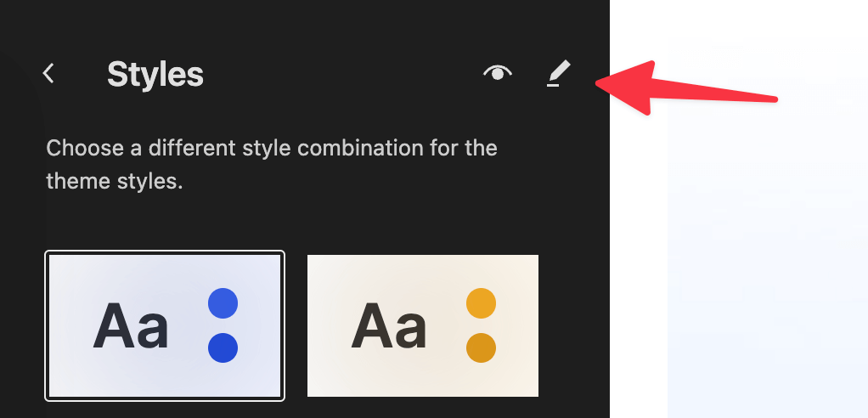The image size is (868, 418).
Task: Click the word "Choose" in the description
Action: coord(82,148)
